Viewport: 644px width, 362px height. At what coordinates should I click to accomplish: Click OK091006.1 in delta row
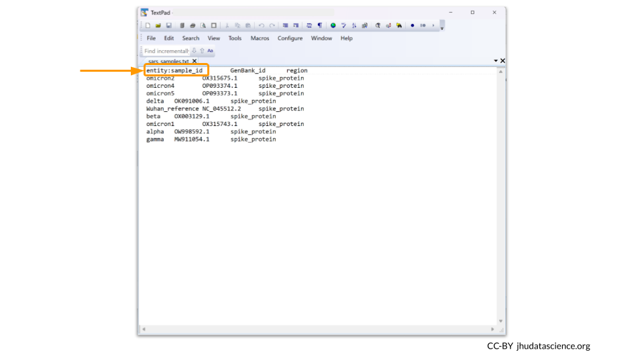point(192,101)
